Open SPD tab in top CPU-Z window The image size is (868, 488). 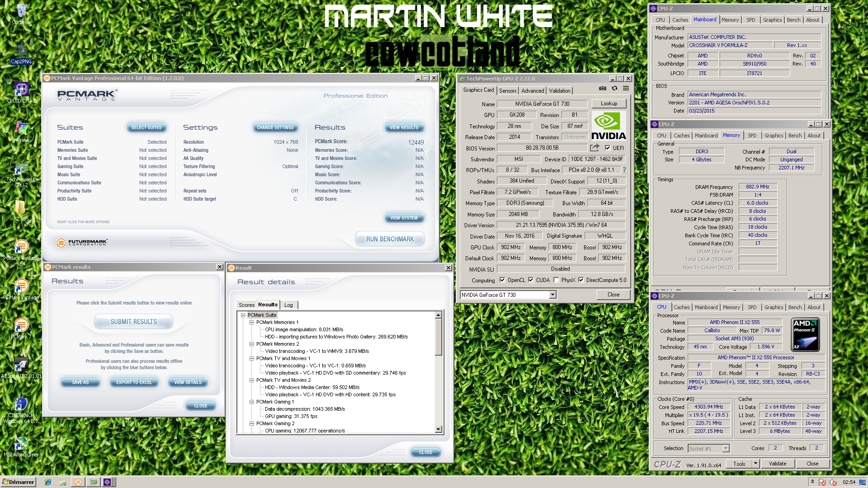(x=750, y=20)
